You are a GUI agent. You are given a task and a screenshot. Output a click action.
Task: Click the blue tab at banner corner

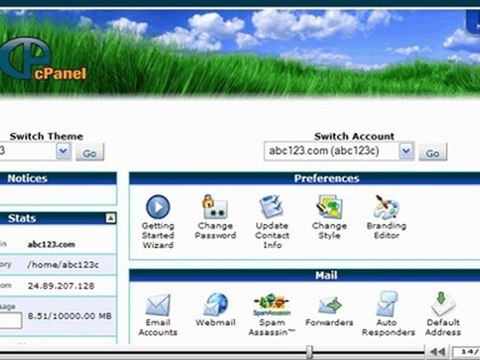pos(473,21)
